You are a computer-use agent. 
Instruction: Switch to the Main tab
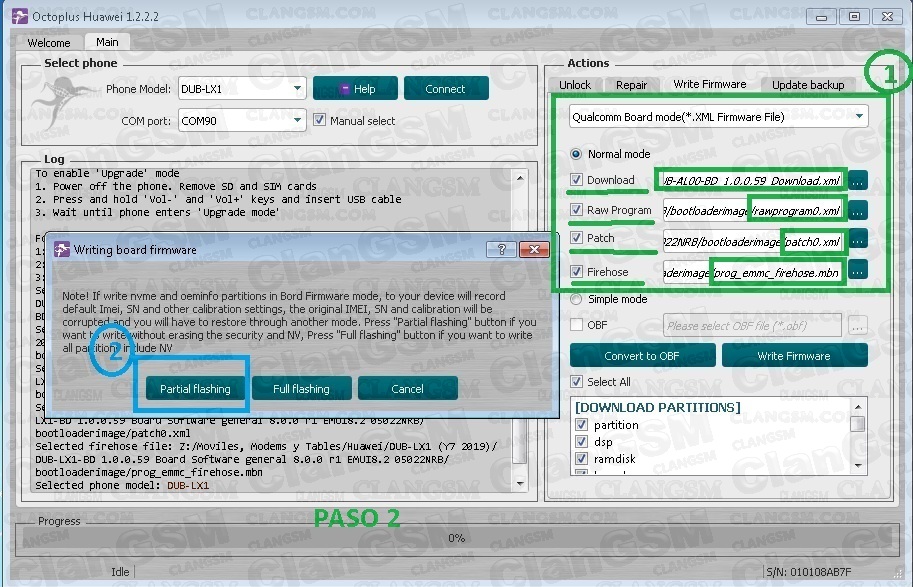[107, 42]
